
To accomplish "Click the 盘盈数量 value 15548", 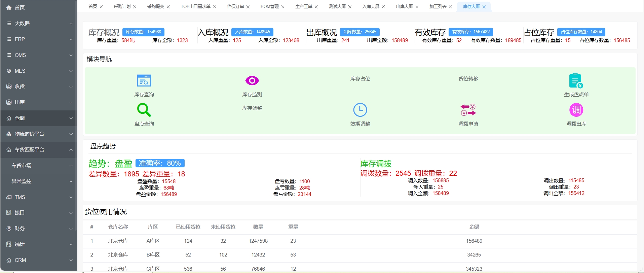I will click(x=169, y=181).
